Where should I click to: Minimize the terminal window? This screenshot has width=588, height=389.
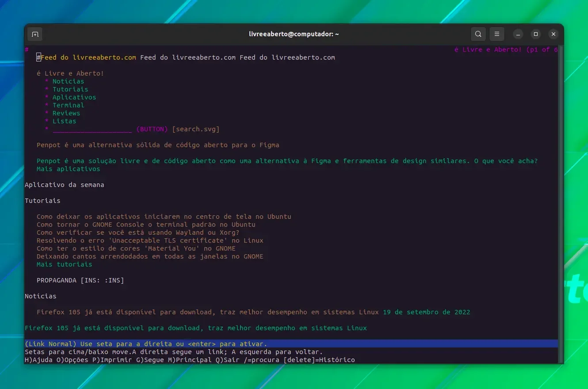pyautogui.click(x=518, y=34)
